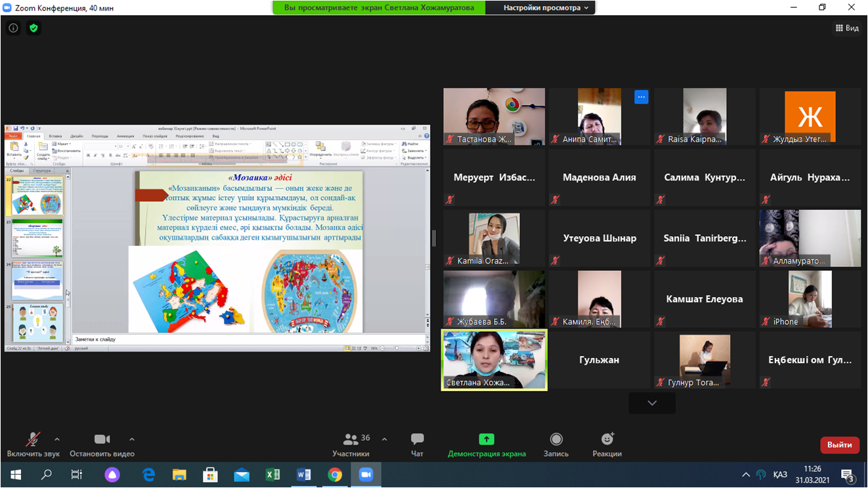Screen dimensions: 868x488
Task: Switch layout using the Вид button
Action: point(847,28)
